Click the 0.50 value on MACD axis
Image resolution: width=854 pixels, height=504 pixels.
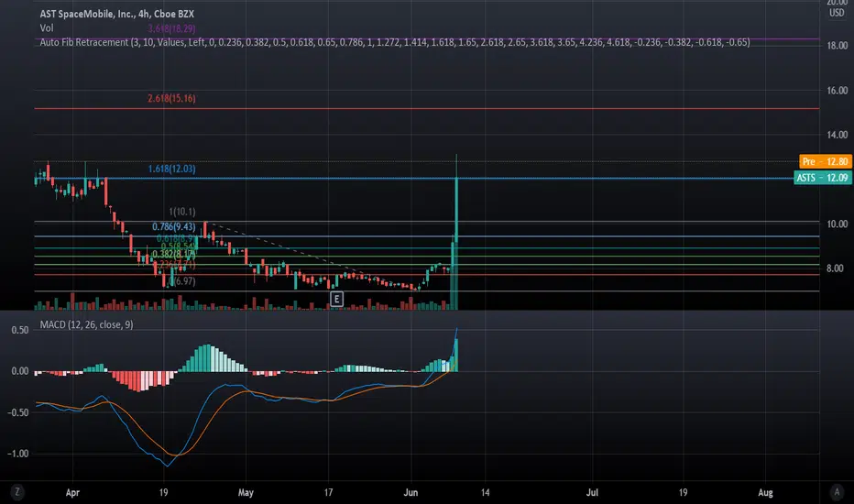tap(20, 330)
